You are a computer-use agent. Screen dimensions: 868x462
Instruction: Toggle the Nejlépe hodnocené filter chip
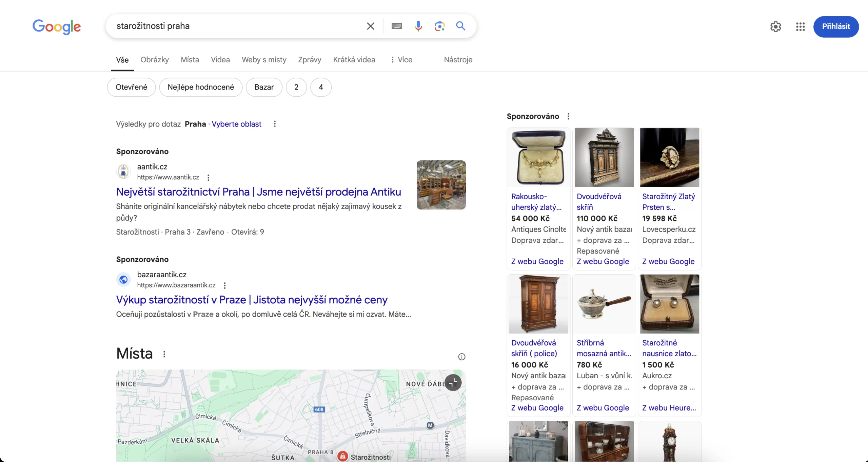[x=201, y=87]
